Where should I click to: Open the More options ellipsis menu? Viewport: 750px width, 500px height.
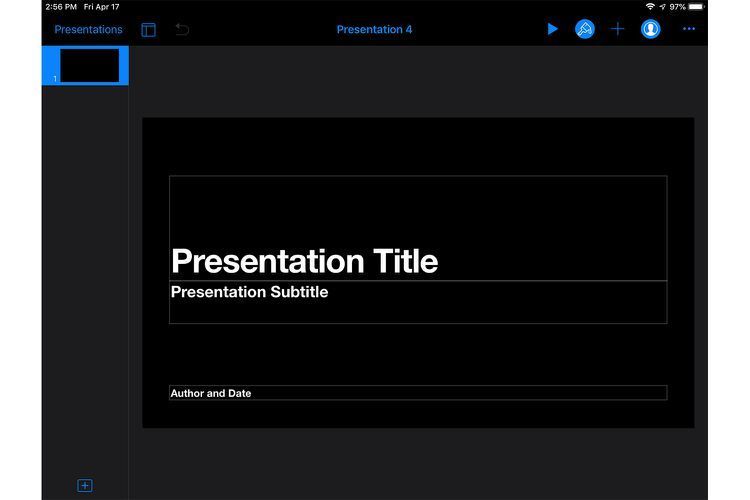pos(688,29)
